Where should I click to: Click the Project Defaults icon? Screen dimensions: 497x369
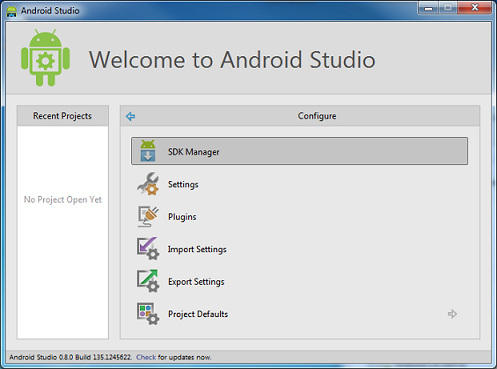(x=148, y=313)
